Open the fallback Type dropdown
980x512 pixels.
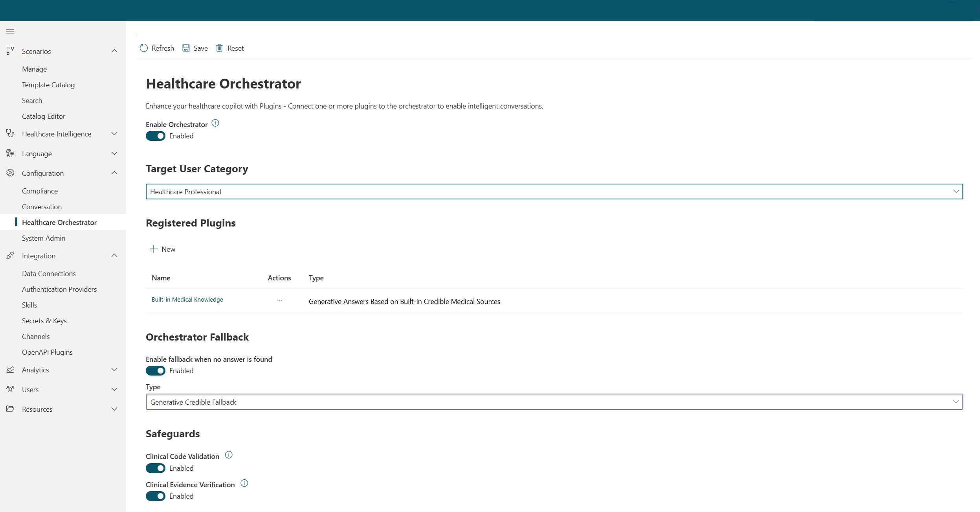(956, 402)
